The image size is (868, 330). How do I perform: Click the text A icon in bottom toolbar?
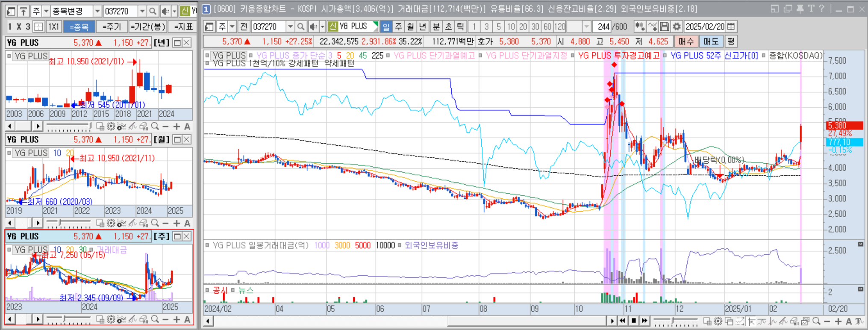tap(849, 321)
